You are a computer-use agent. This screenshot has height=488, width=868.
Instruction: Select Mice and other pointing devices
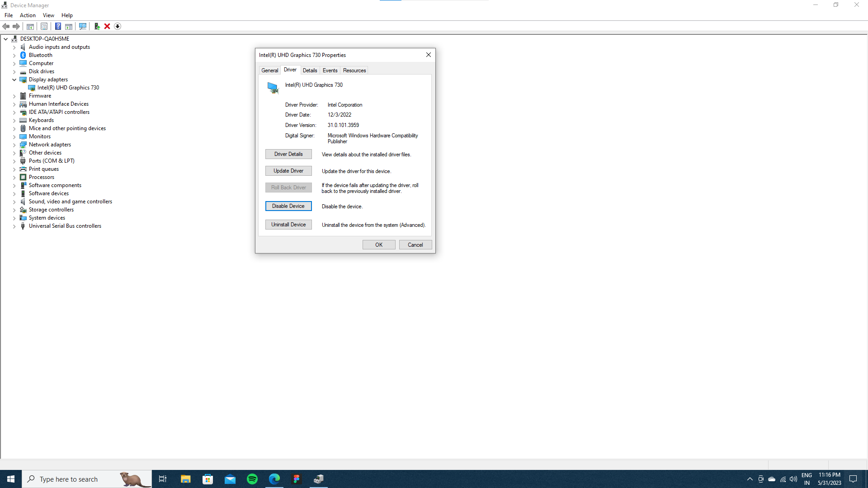tap(67, 128)
